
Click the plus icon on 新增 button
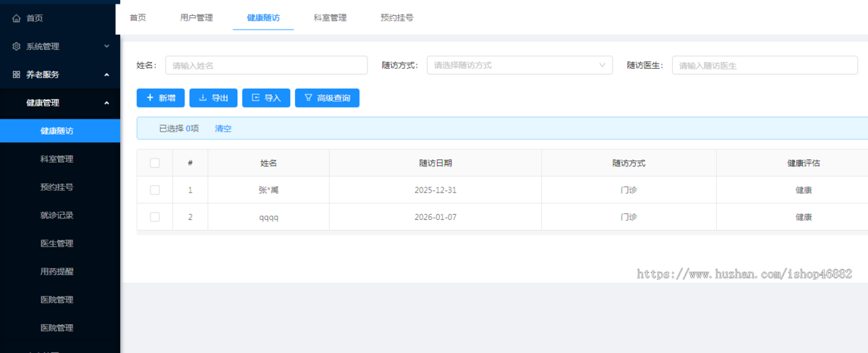point(150,98)
